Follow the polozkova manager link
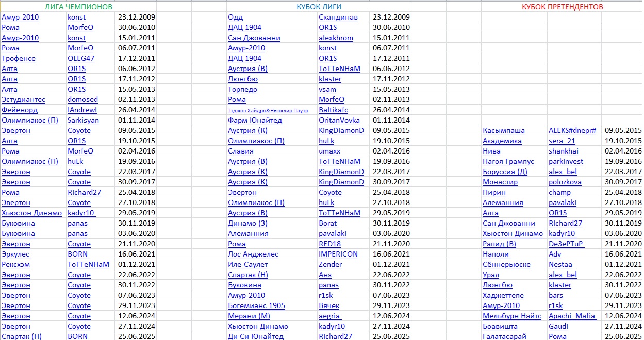The width and height of the screenshot is (644, 340). (565, 182)
